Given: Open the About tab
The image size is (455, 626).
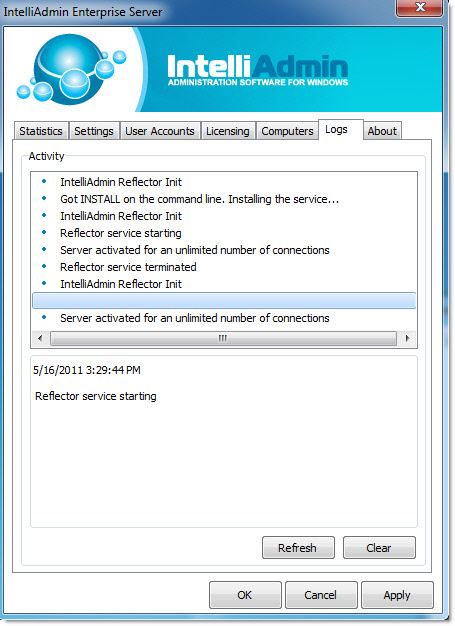Looking at the screenshot, I should click(x=382, y=131).
